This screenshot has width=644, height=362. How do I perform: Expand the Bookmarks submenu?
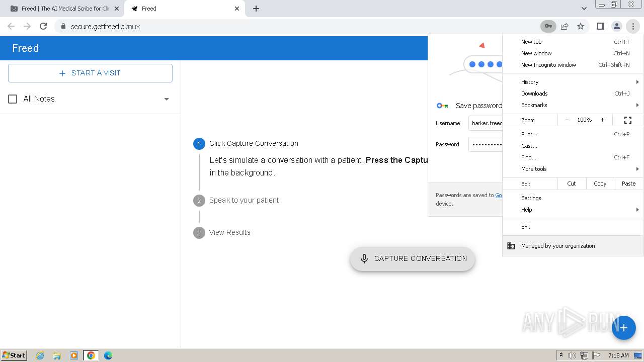573,105
